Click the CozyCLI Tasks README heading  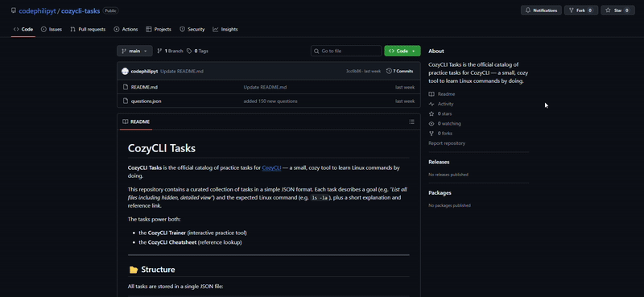162,148
